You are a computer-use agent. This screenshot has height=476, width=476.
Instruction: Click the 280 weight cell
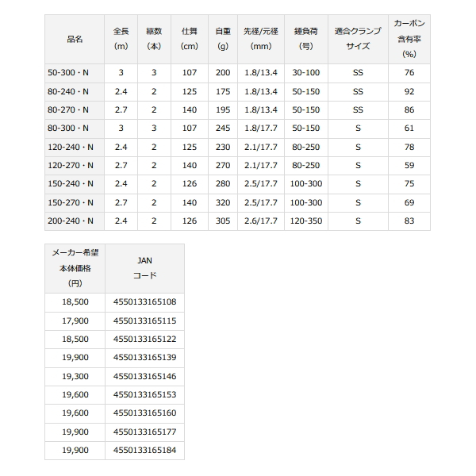pyautogui.click(x=223, y=184)
